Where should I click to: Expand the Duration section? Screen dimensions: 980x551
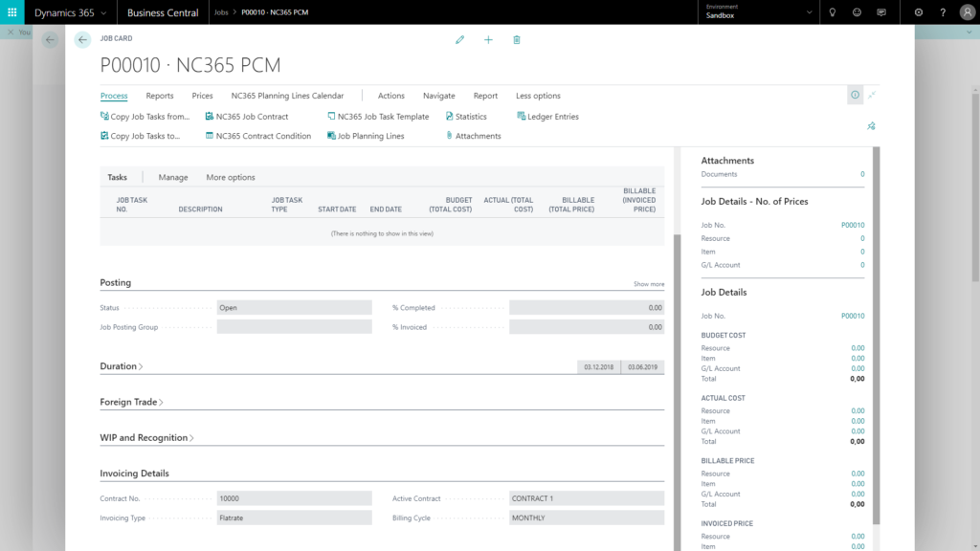(122, 366)
